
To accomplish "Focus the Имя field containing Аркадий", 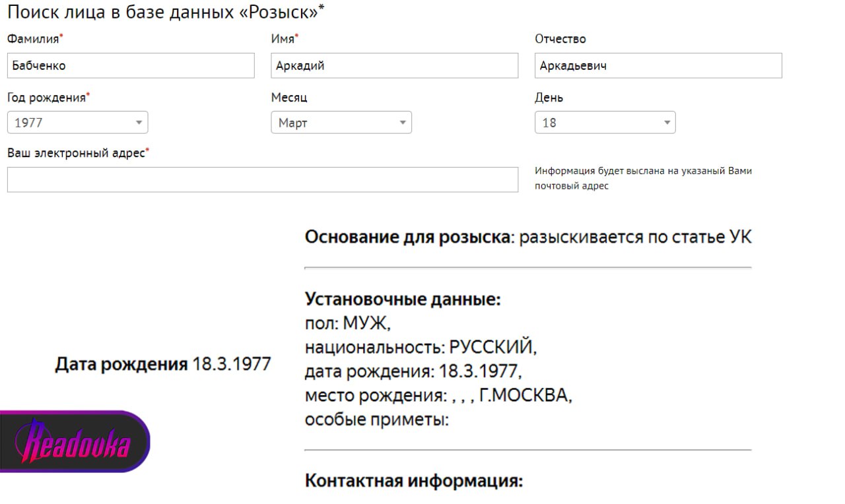I will pyautogui.click(x=394, y=66).
